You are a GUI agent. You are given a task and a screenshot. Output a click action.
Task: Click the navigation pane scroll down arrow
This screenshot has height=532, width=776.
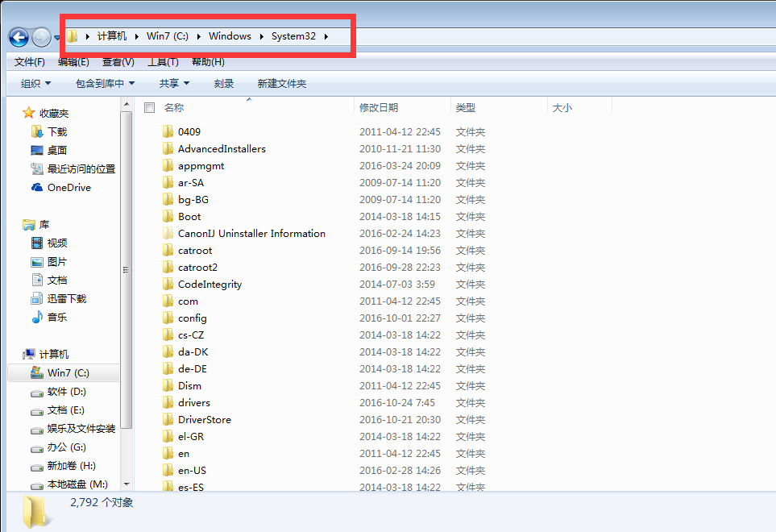127,484
